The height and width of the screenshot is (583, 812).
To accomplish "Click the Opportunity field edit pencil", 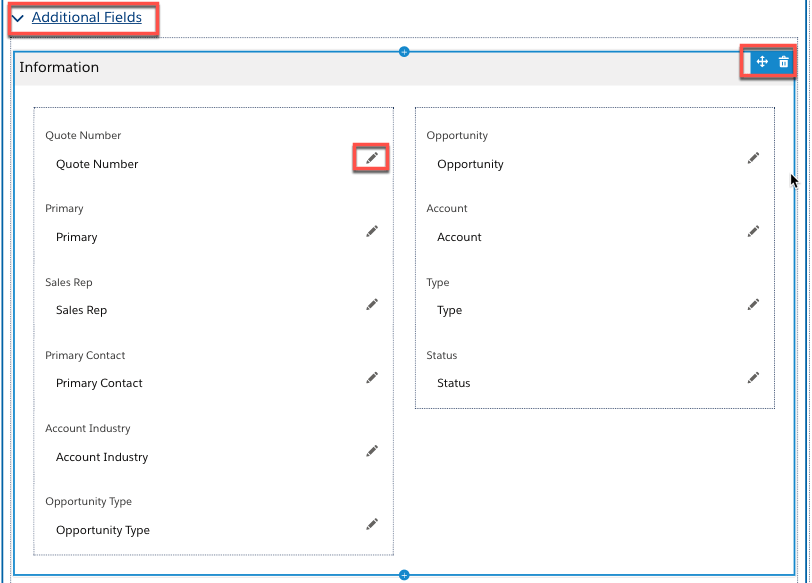I will pyautogui.click(x=753, y=158).
